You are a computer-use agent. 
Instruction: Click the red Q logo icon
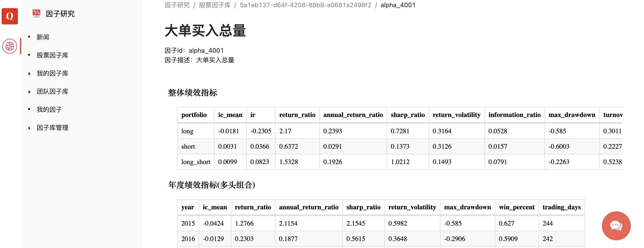tap(10, 16)
